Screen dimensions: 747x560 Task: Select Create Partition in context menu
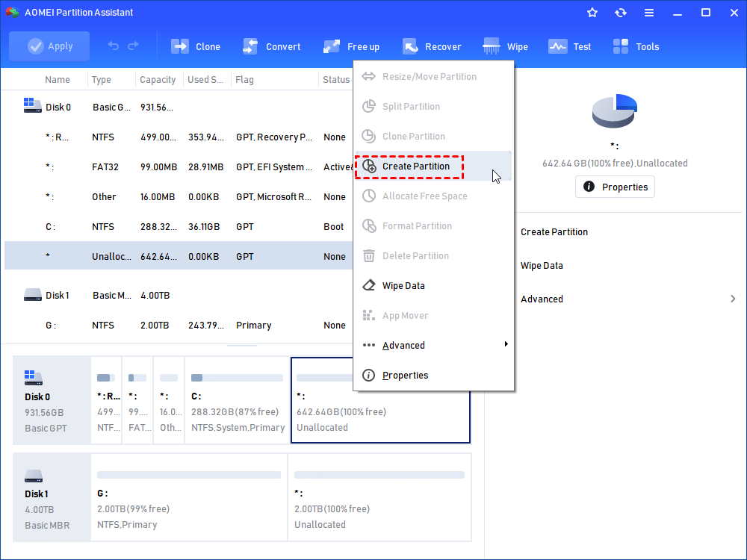tap(433, 167)
